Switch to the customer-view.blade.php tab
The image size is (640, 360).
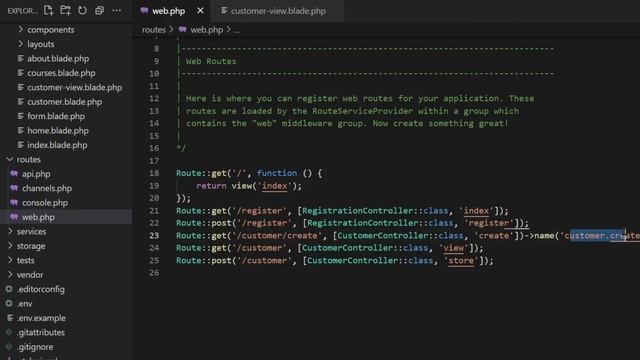pos(278,11)
